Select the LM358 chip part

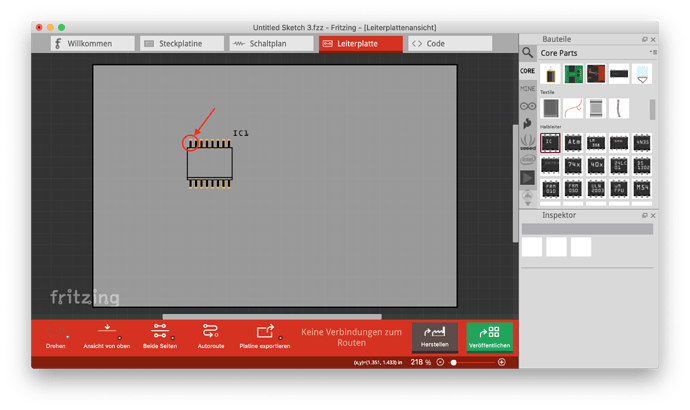click(596, 143)
